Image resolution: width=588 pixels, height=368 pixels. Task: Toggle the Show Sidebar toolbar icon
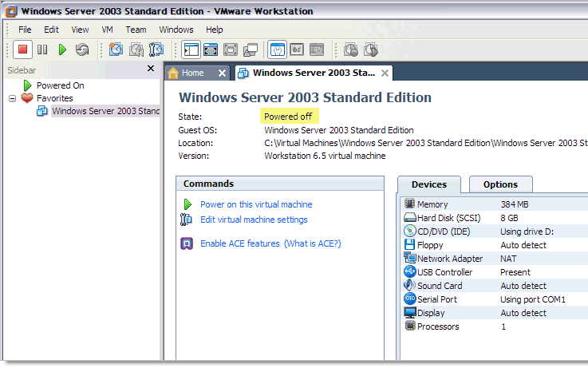191,49
